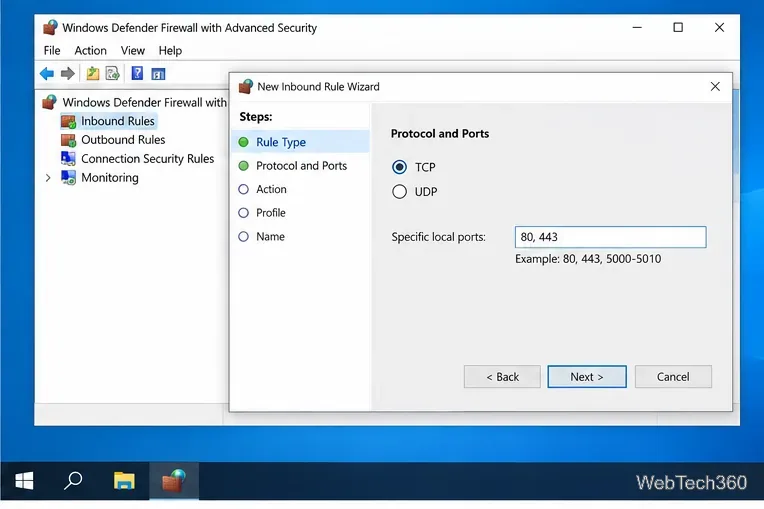This screenshot has width=764, height=509.
Task: Go to the Name wizard step
Action: tap(270, 237)
